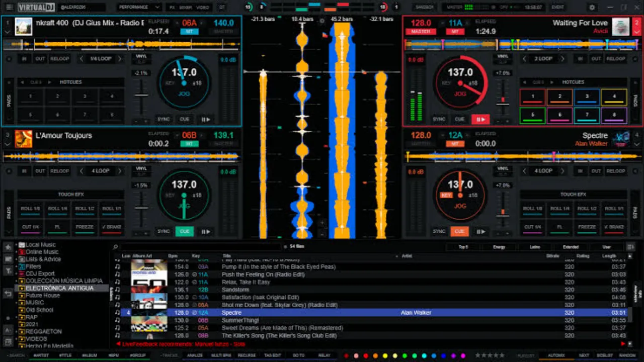Open HOTCUES pad mode menu on deck 2
The height and width of the screenshot is (362, 644).
(574, 82)
